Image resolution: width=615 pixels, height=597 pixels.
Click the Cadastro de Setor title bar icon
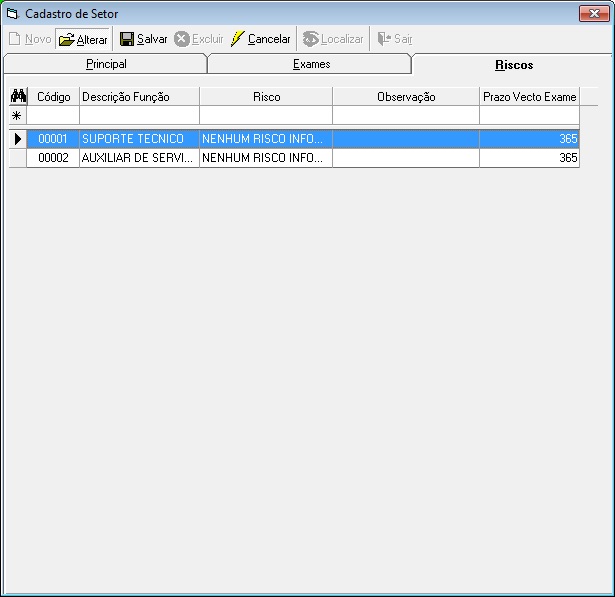click(13, 14)
